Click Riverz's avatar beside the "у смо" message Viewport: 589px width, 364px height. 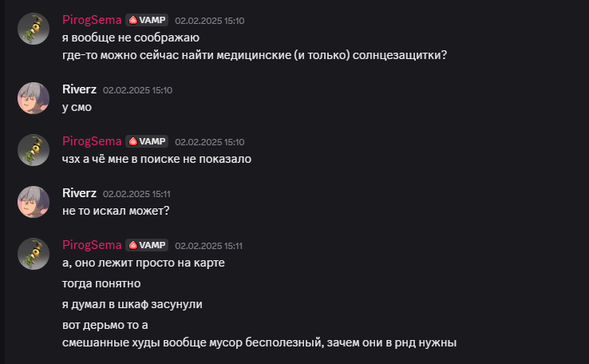pyautogui.click(x=34, y=98)
